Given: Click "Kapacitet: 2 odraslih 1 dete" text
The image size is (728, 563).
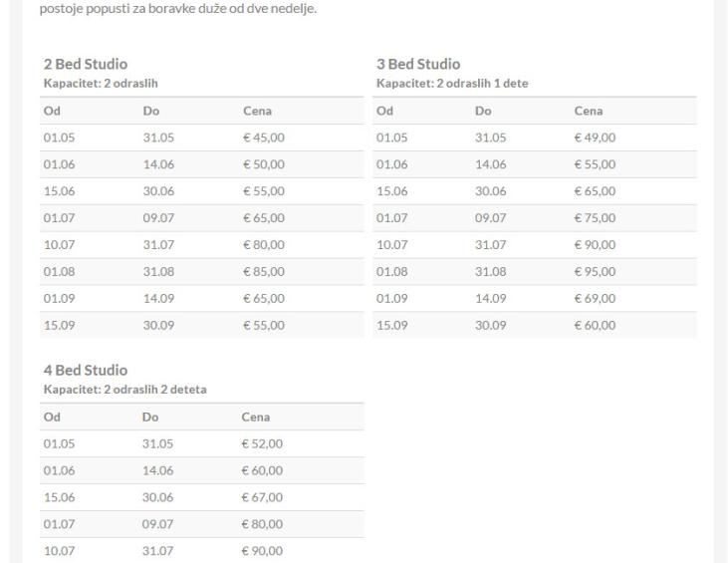Looking at the screenshot, I should tap(452, 83).
